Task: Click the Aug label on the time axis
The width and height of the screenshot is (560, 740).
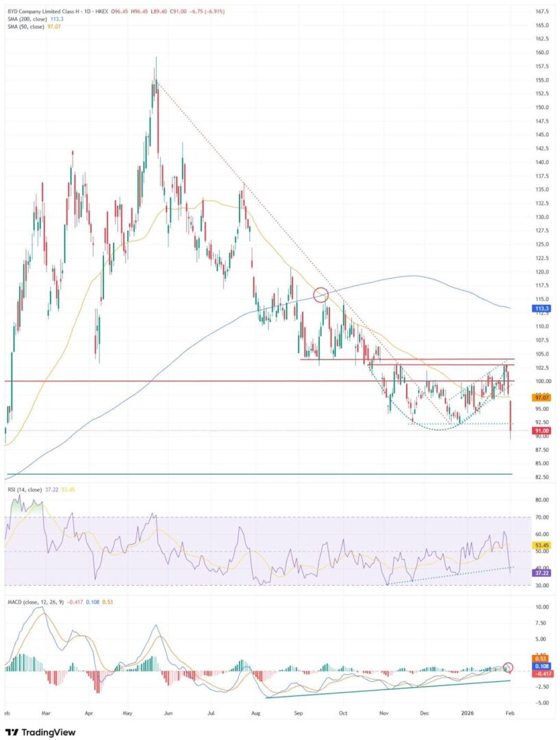Action: click(x=255, y=713)
